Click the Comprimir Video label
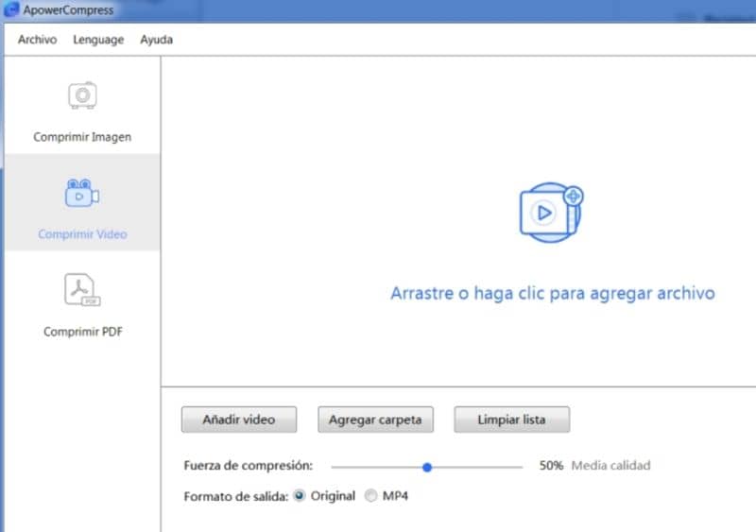 point(82,234)
